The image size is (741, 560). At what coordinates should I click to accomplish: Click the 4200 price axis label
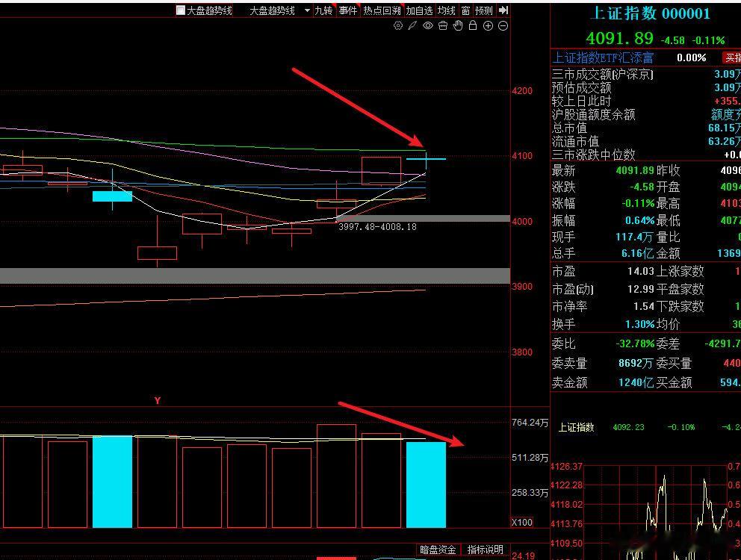[522, 91]
